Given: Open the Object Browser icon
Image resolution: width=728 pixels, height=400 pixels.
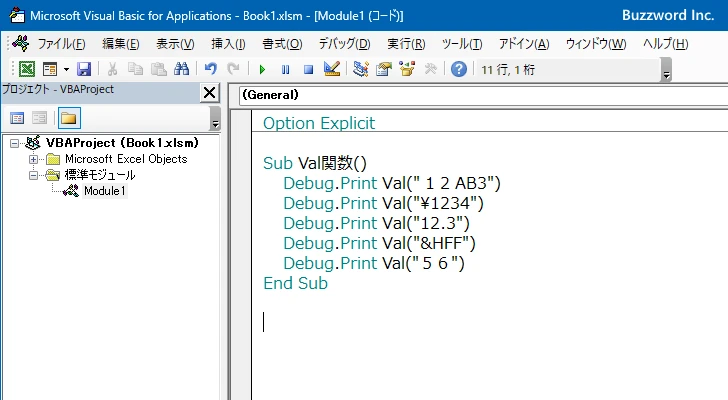Looking at the screenshot, I should point(407,69).
